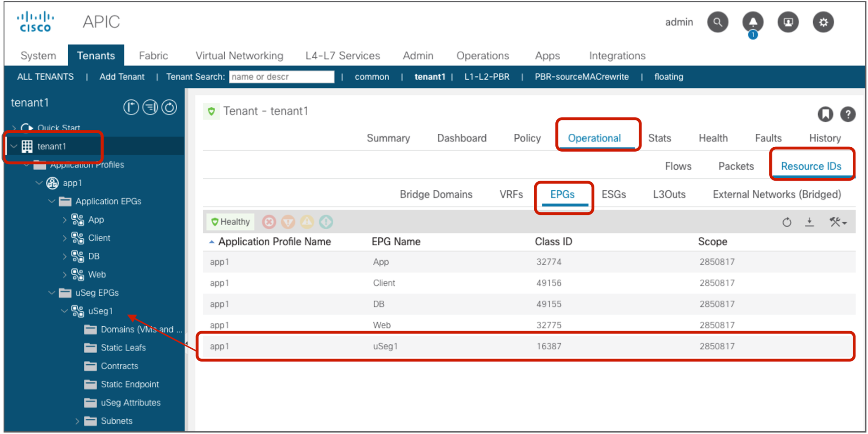Switch to the Operational tab
Image resolution: width=868 pixels, height=434 pixels.
coord(594,138)
